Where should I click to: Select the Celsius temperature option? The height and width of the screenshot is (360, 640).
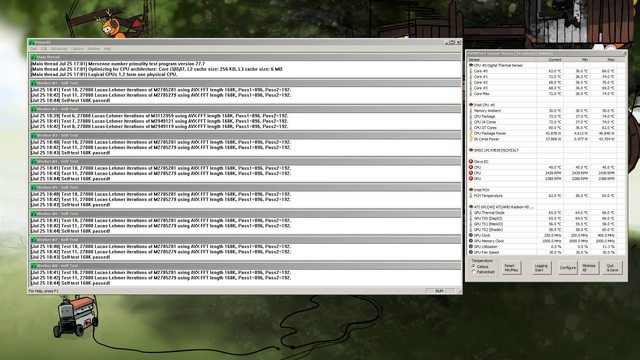(474, 267)
